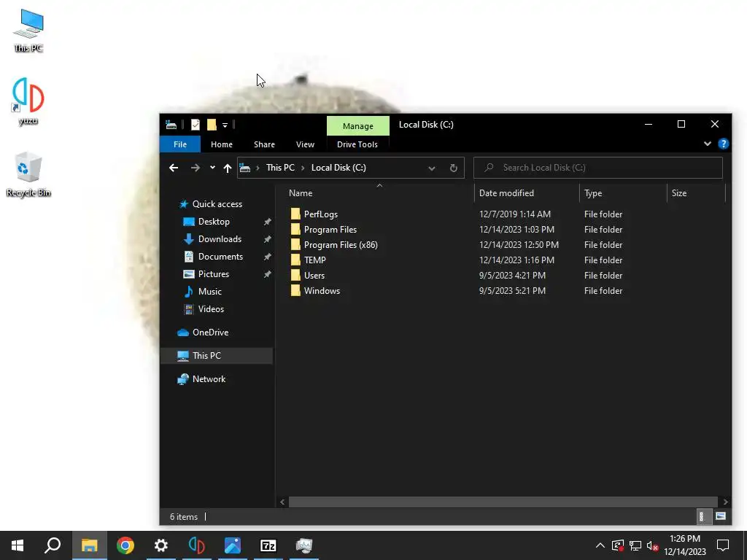Expand the breadcrumb chevron after This PC
Image resolution: width=747 pixels, height=560 pixels.
(x=303, y=168)
